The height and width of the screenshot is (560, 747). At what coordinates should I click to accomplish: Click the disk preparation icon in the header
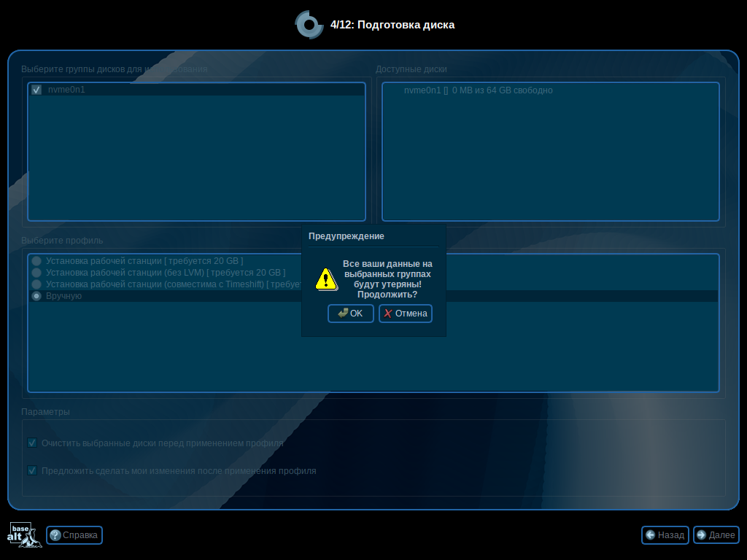tap(309, 24)
